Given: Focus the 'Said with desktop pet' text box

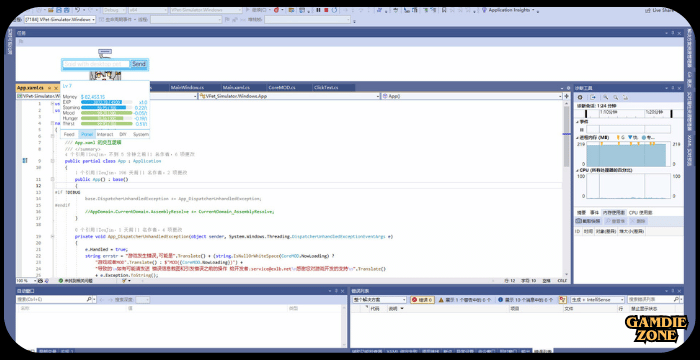Looking at the screenshot, I should pos(96,64).
